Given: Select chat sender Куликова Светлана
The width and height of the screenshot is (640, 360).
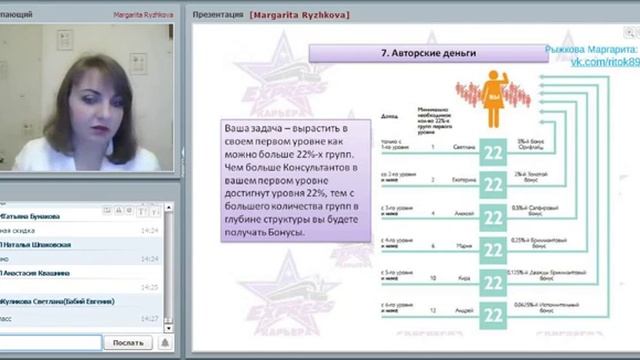Looking at the screenshot, I should pyautogui.click(x=57, y=302).
